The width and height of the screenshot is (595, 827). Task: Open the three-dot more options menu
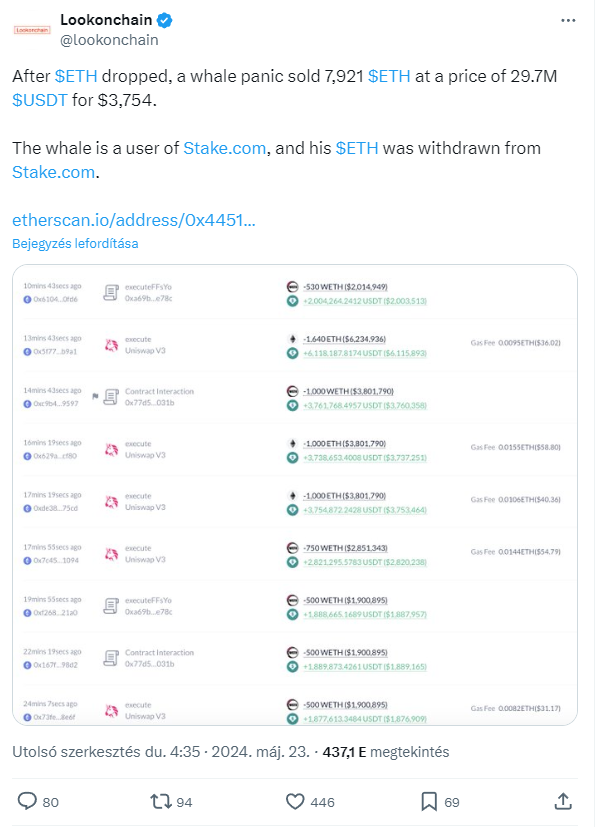[x=568, y=21]
